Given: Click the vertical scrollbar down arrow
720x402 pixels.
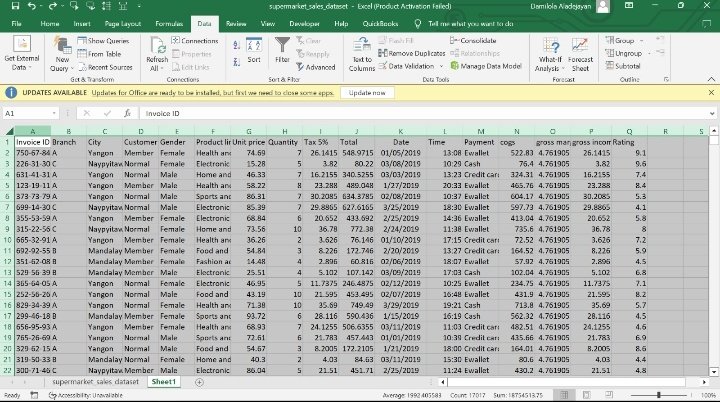Looking at the screenshot, I should 714,372.
